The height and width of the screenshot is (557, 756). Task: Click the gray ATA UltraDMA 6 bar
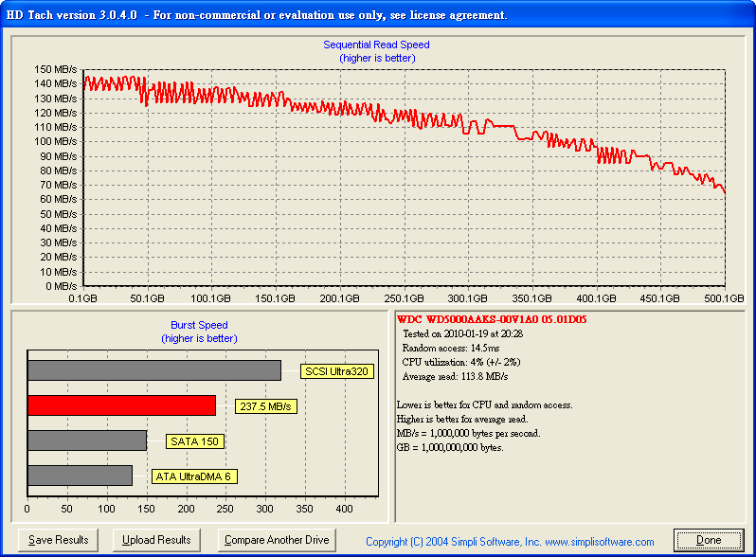pos(80,476)
